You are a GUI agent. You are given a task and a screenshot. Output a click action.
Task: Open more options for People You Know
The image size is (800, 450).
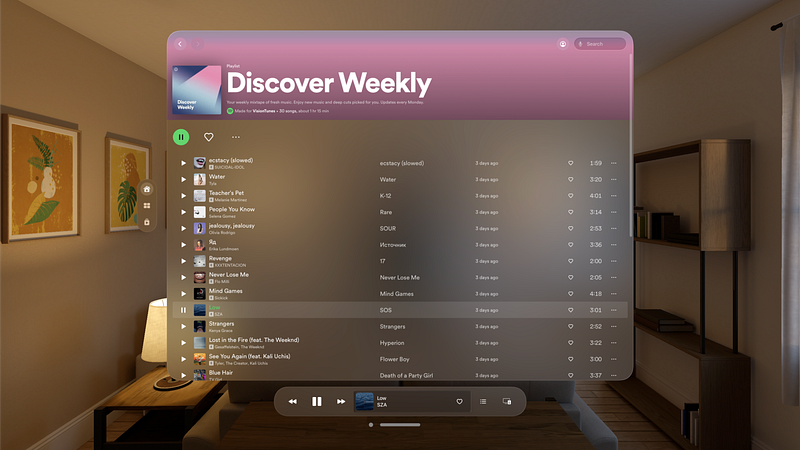(614, 212)
